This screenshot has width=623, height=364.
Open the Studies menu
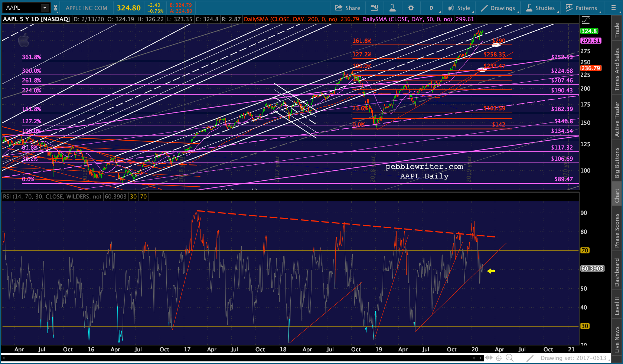(541, 8)
